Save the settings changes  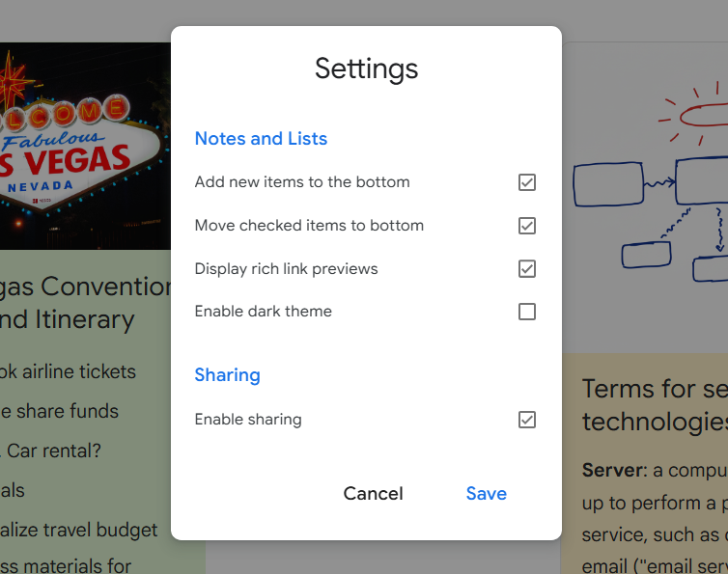[x=486, y=493]
